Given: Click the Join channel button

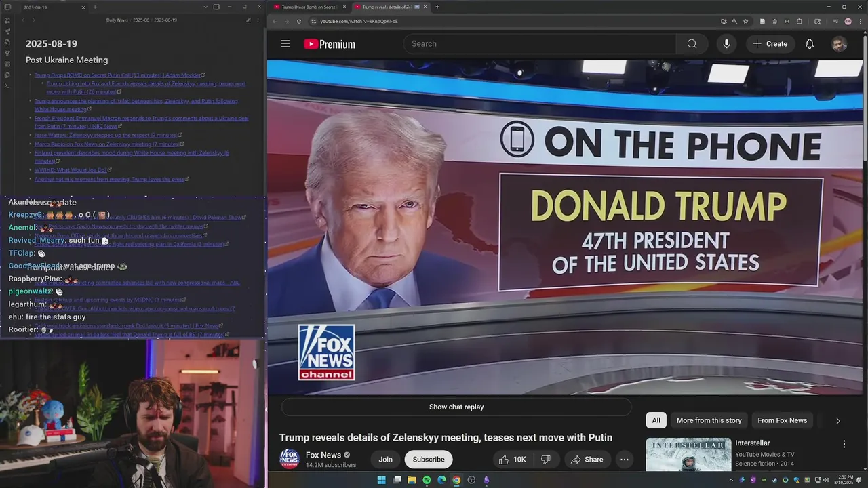Looking at the screenshot, I should point(385,460).
